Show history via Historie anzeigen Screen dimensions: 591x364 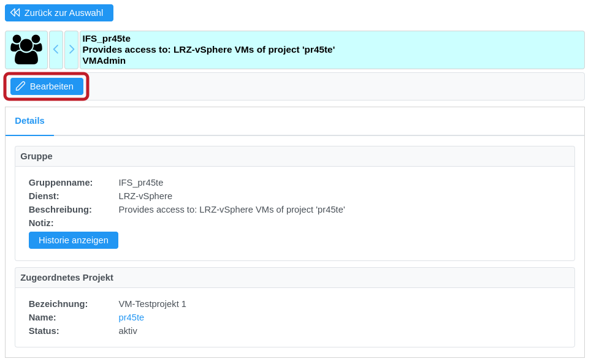(74, 240)
